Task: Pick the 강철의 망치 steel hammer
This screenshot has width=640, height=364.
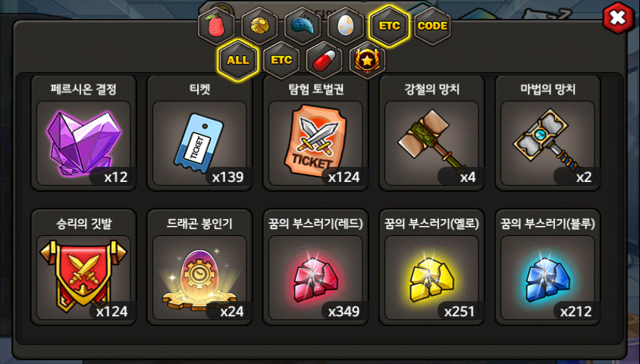Action: click(x=431, y=133)
